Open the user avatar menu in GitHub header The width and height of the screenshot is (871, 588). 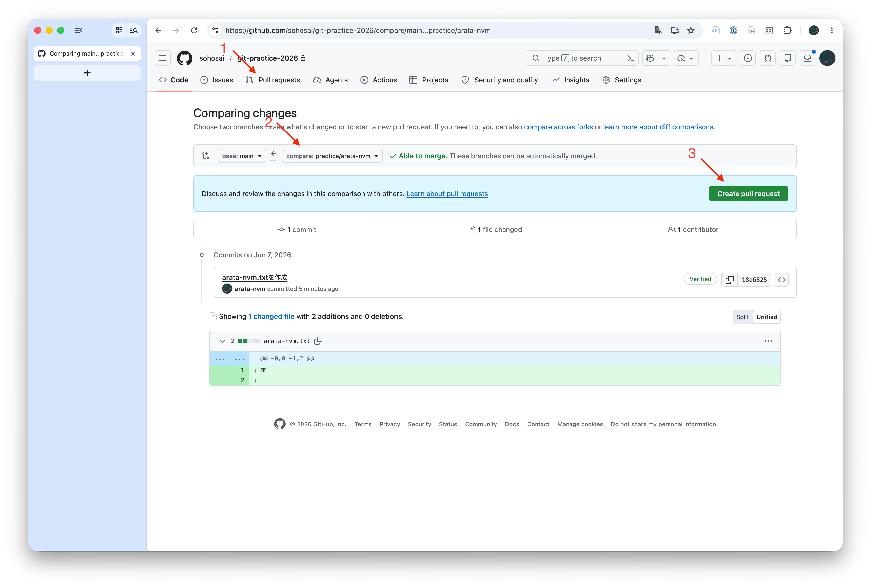827,58
